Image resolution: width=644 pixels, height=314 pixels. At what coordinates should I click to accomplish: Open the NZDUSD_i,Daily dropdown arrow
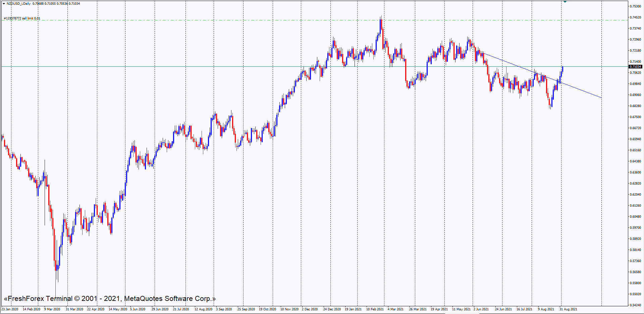tap(4, 4)
